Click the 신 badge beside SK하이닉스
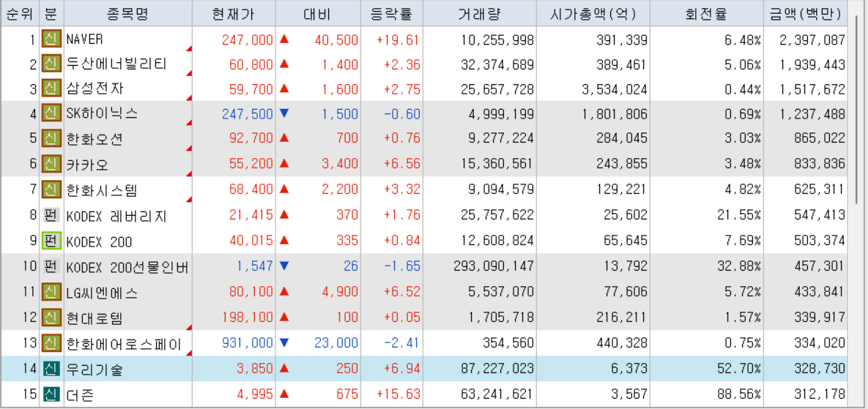This screenshot has width=868, height=409. click(x=51, y=114)
